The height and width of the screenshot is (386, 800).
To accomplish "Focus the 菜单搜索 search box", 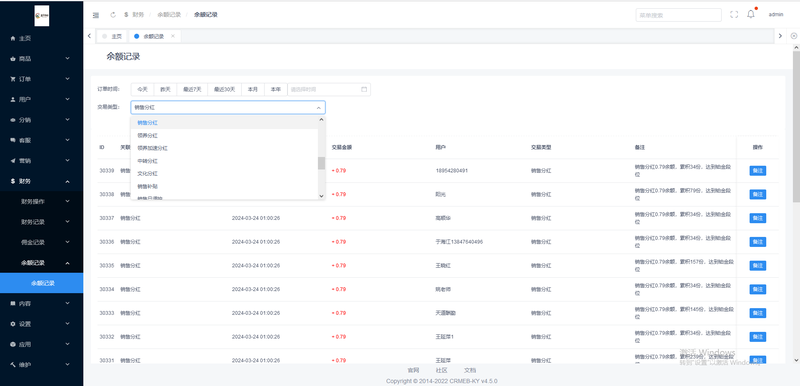I will coord(679,15).
